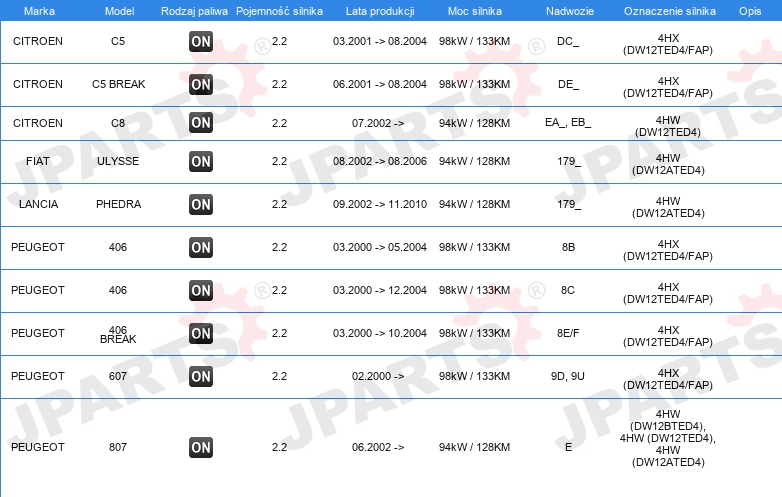Click the ON fuel icon in the 406 BREAK row
Image resolution: width=782 pixels, height=497 pixels.
tap(201, 333)
